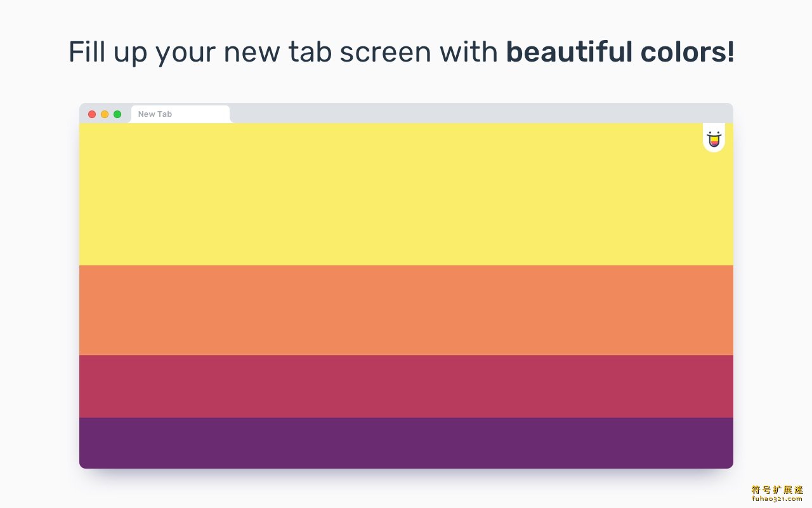Screen dimensions: 812x508
Task: Click the smiley face tongue-out icon
Action: click(714, 140)
